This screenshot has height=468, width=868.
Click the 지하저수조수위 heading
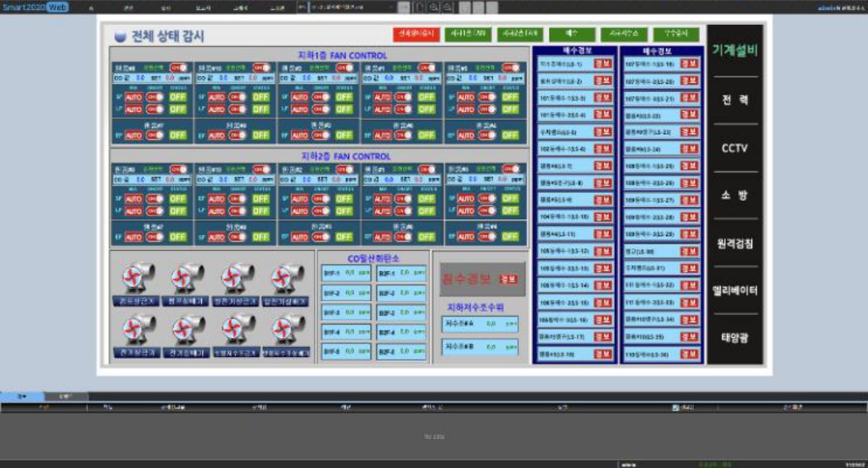476,306
